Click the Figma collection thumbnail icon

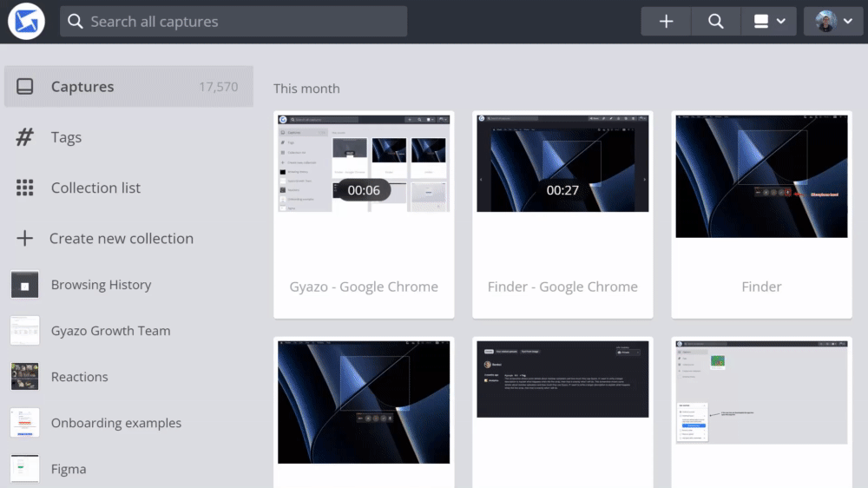[25, 469]
